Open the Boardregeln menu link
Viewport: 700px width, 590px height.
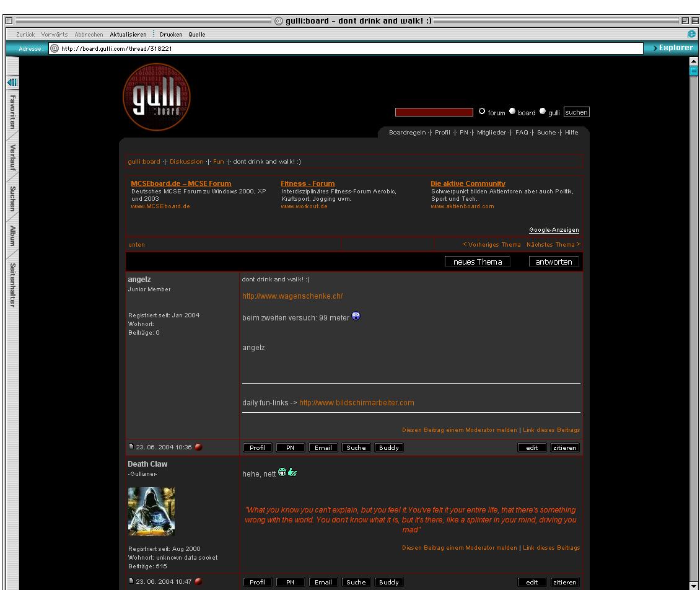point(407,132)
